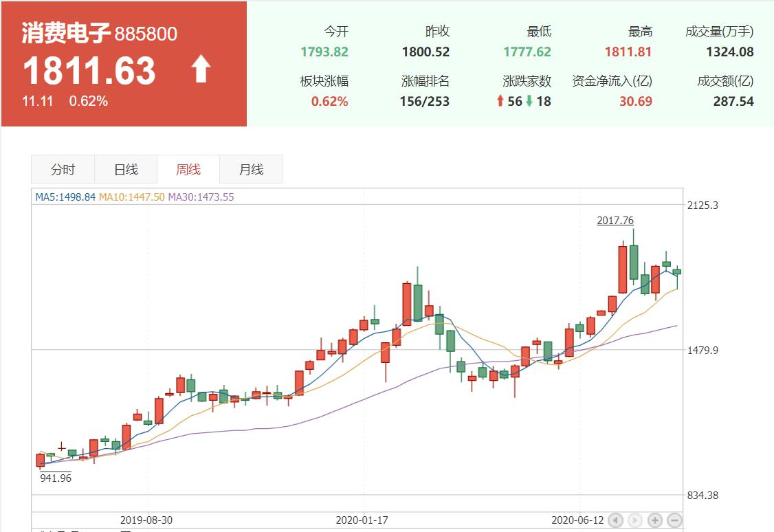Click the red up-arrow next to 56
The image size is (774, 532).
coord(500,101)
